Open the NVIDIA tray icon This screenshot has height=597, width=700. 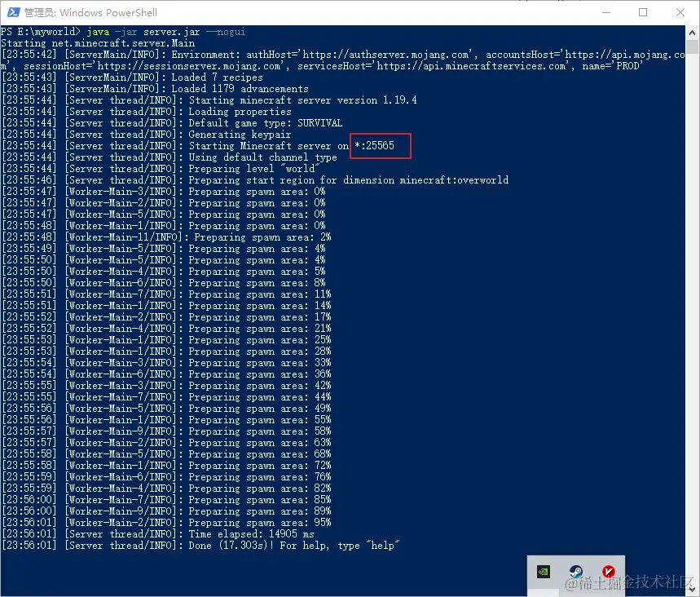(x=544, y=572)
